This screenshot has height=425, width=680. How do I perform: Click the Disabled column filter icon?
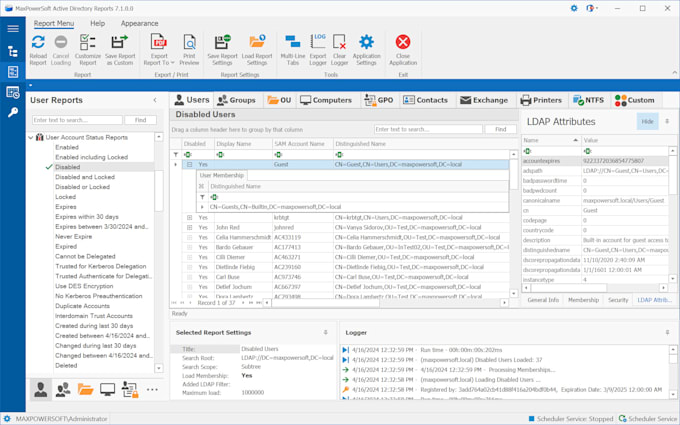click(187, 154)
